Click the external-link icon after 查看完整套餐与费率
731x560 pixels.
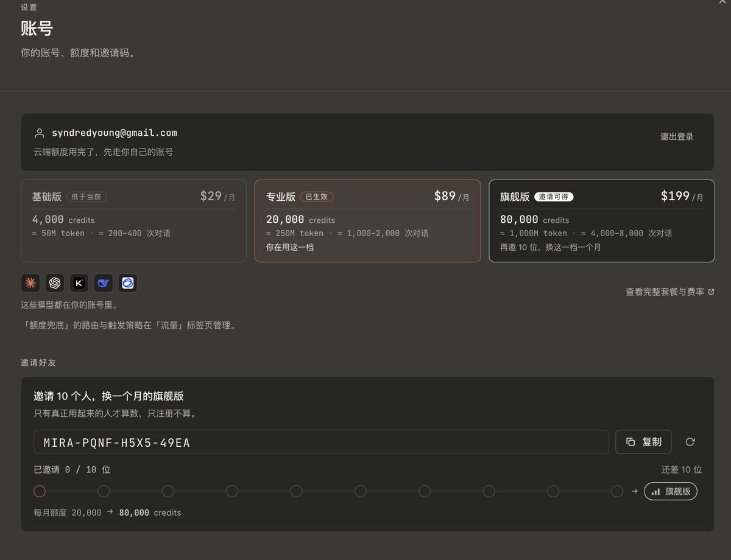pos(711,292)
